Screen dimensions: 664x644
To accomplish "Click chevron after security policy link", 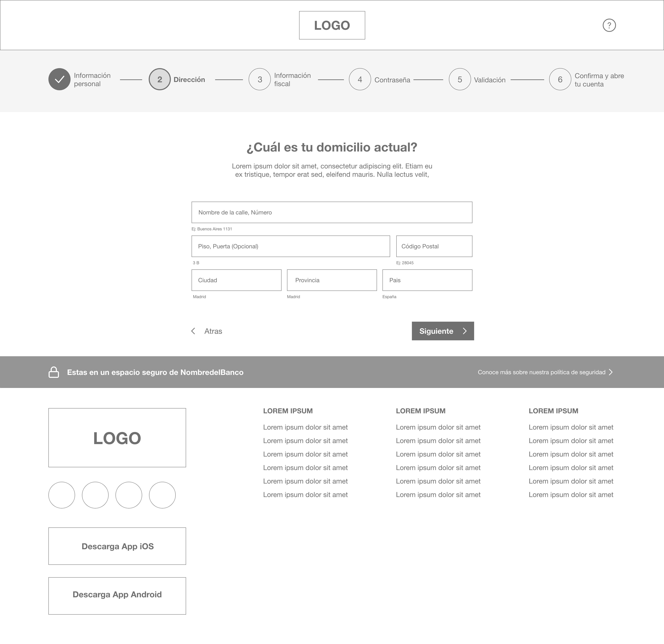I will pyautogui.click(x=611, y=372).
